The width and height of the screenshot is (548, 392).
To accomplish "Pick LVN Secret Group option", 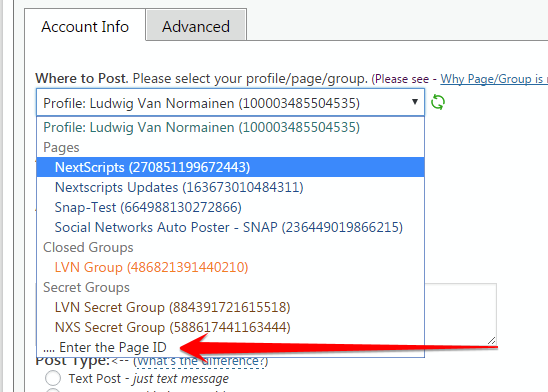I will point(230,307).
